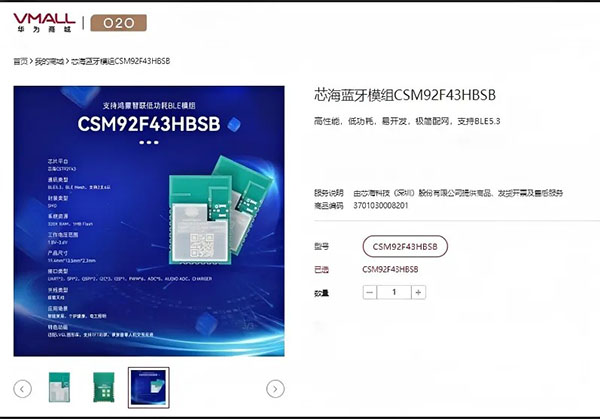The width and height of the screenshot is (600, 419).
Task: Click the quantity input field
Action: 394,292
